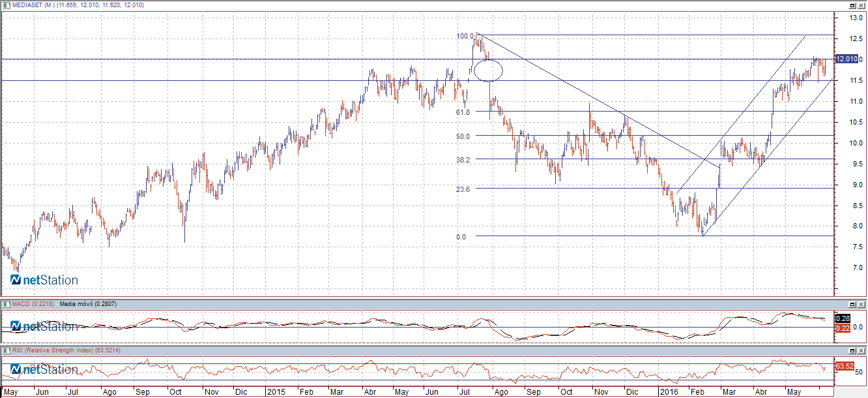Click the netStation logo in the price chart
Viewport: 868px width, 398px height.
tap(44, 280)
